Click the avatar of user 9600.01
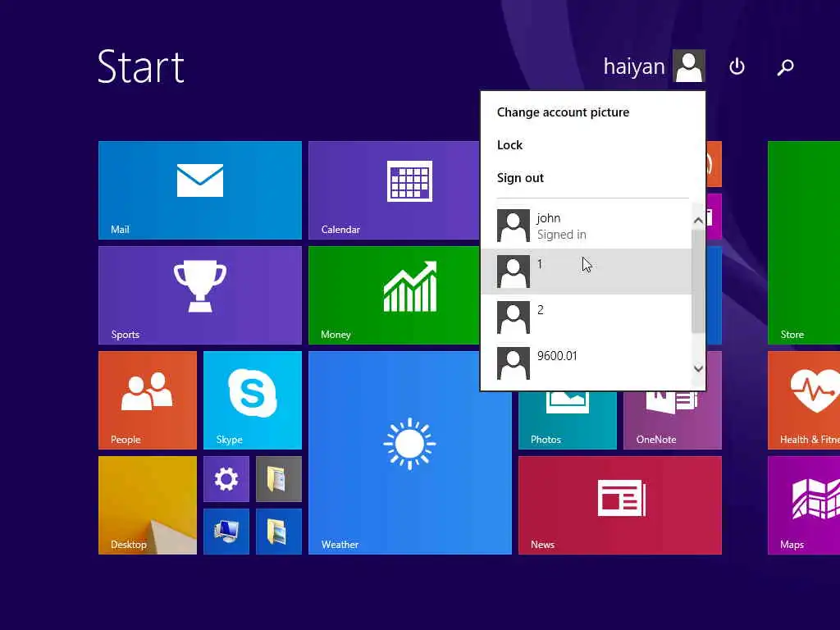840x630 pixels. (x=514, y=363)
